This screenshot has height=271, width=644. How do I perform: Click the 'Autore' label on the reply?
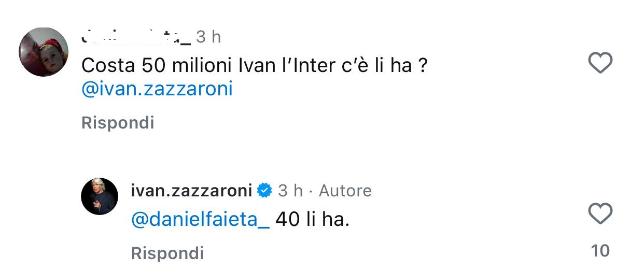pyautogui.click(x=345, y=191)
